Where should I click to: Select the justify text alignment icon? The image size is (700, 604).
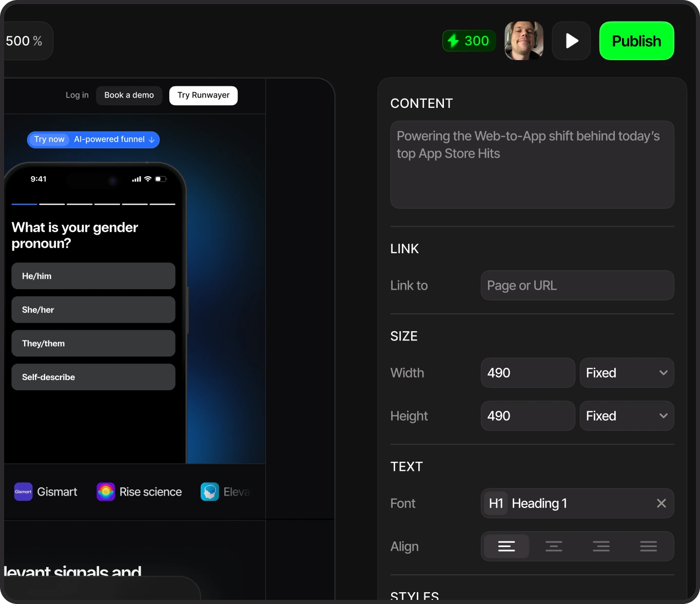tap(648, 546)
